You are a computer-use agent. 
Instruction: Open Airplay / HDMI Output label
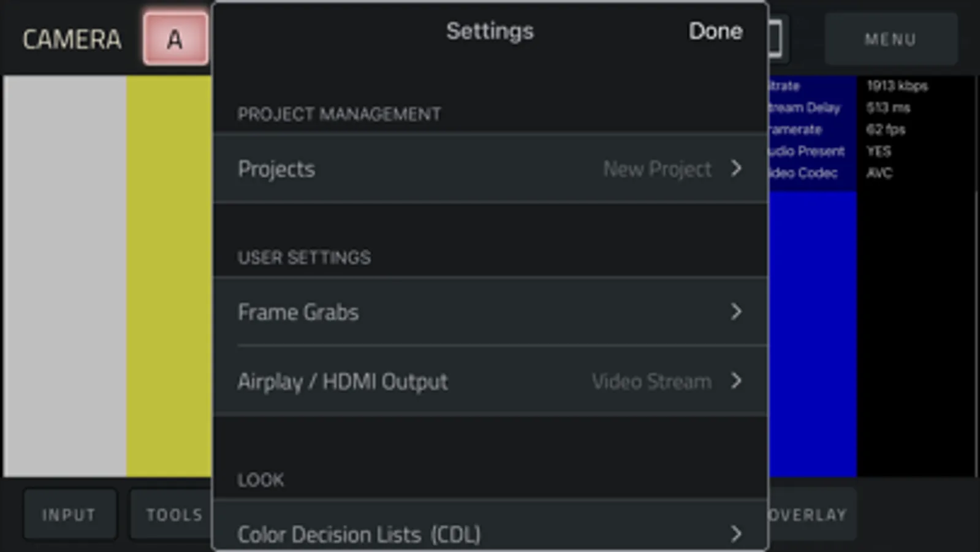pyautogui.click(x=343, y=381)
